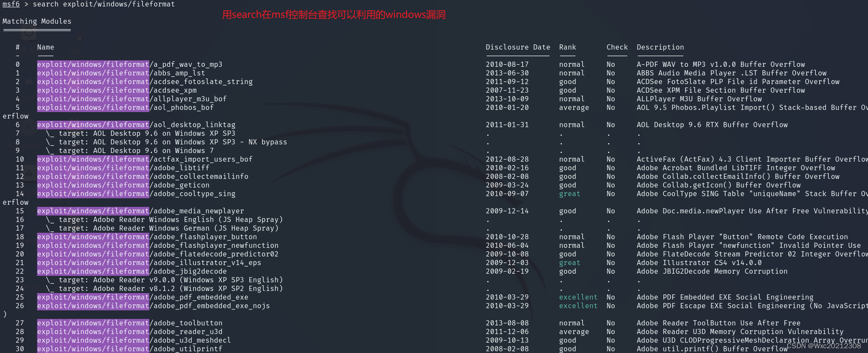868x353 pixels.
Task: Click the msf6 prompt text
Action: point(11,4)
